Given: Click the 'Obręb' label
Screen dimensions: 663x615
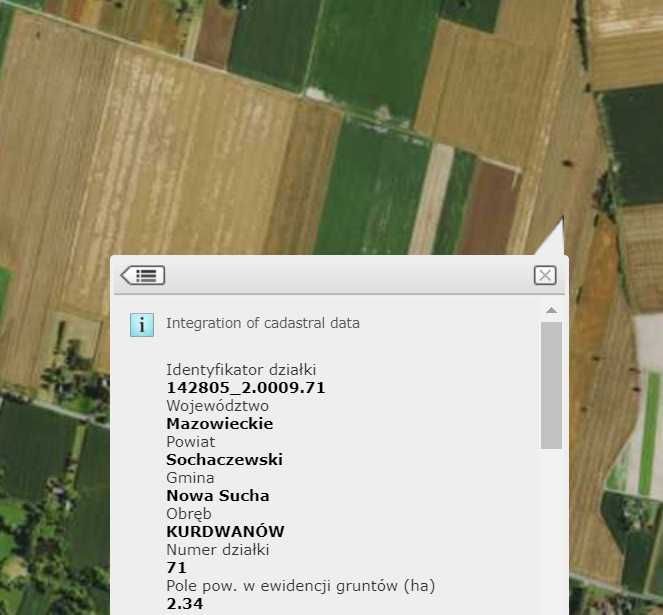Looking at the screenshot, I should [x=189, y=514].
